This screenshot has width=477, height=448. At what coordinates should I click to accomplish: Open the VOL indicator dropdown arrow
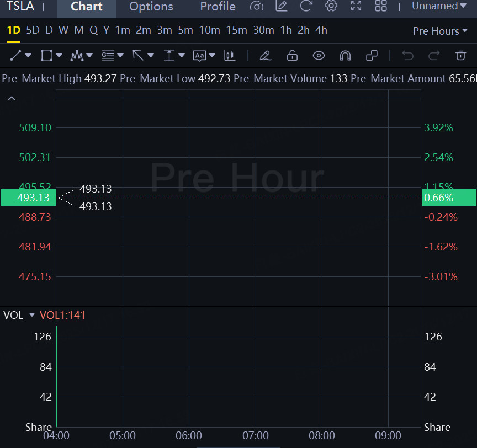32,315
